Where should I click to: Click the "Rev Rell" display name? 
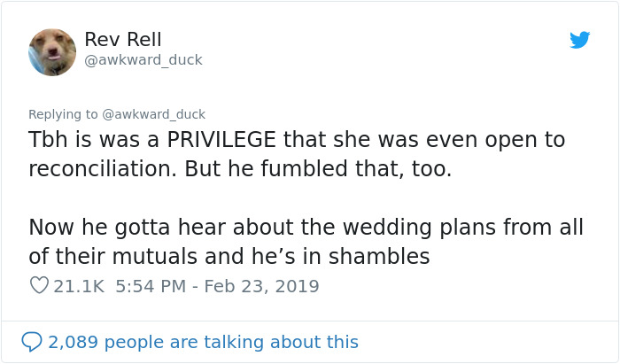(123, 40)
